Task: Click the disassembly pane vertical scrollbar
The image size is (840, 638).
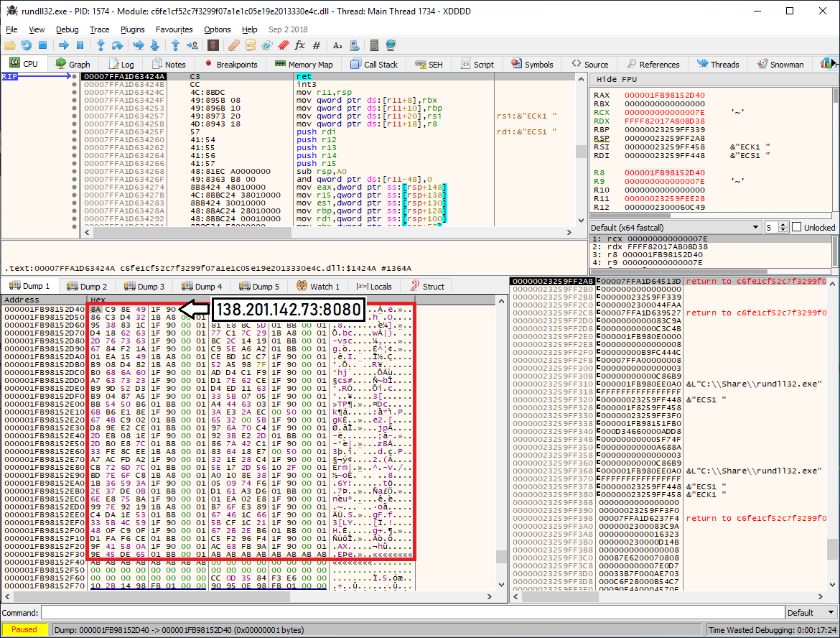Action: point(580,152)
